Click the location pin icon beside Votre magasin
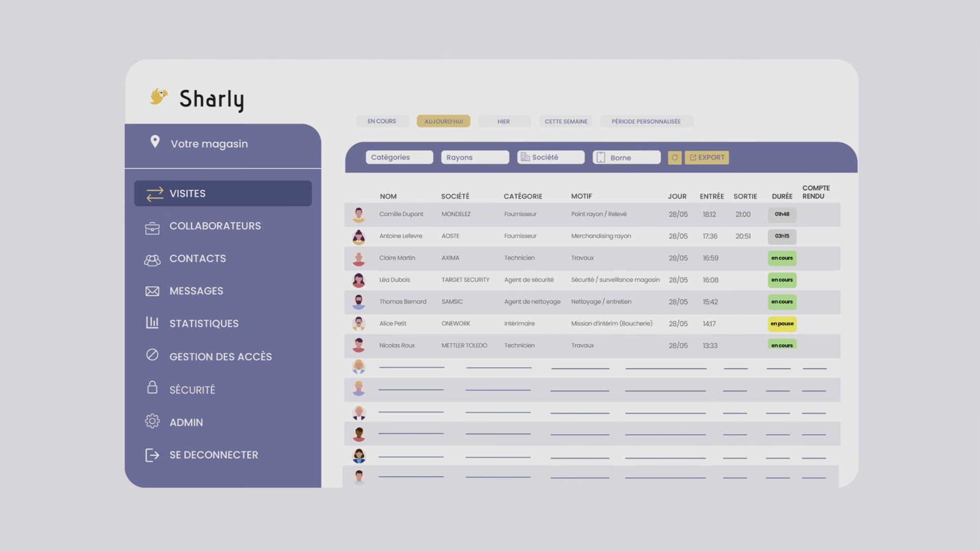The image size is (980, 551). click(155, 142)
